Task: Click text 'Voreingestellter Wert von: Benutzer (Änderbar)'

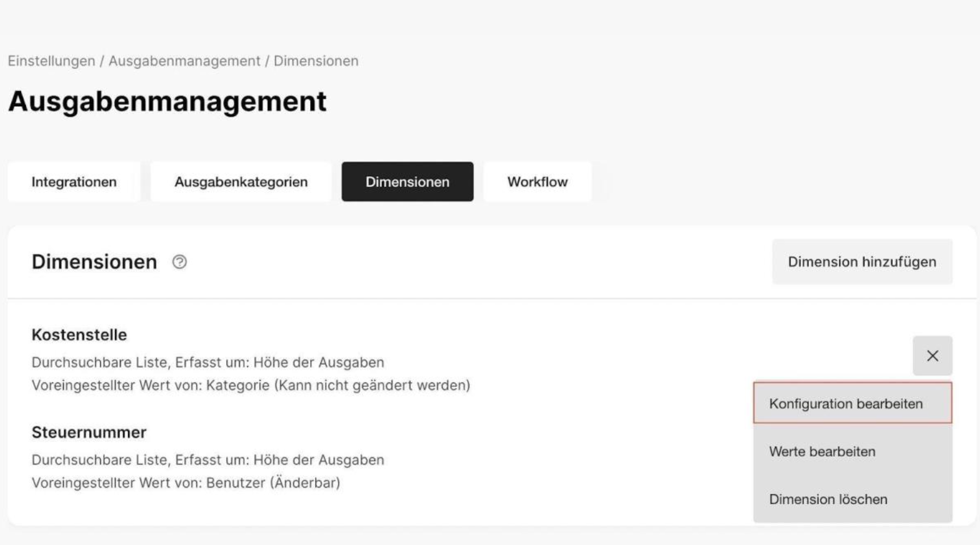Action: [186, 483]
